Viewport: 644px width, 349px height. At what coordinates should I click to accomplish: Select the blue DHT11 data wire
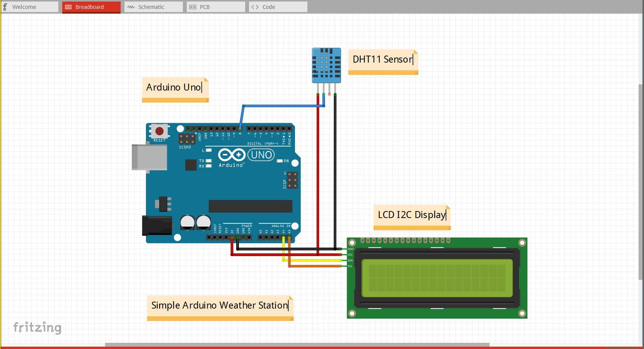[283, 105]
